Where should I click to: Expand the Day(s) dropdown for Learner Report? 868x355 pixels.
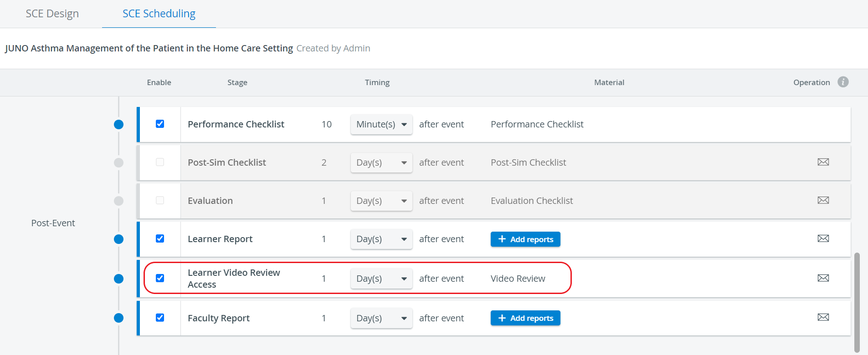click(x=381, y=239)
